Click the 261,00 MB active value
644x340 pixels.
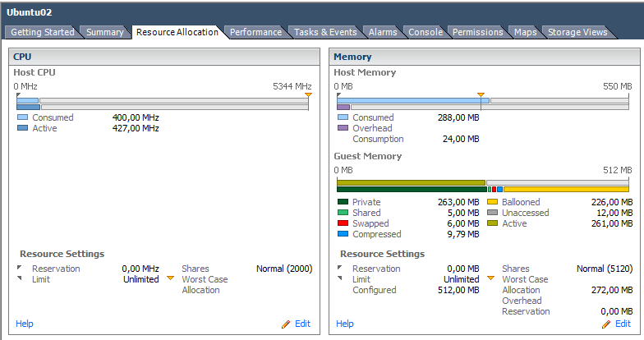(612, 223)
